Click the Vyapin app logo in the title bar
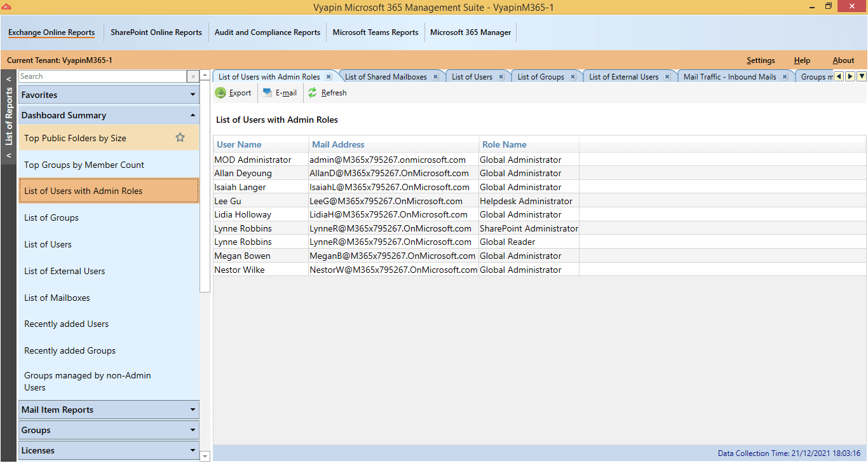868x463 pixels. [6, 6]
